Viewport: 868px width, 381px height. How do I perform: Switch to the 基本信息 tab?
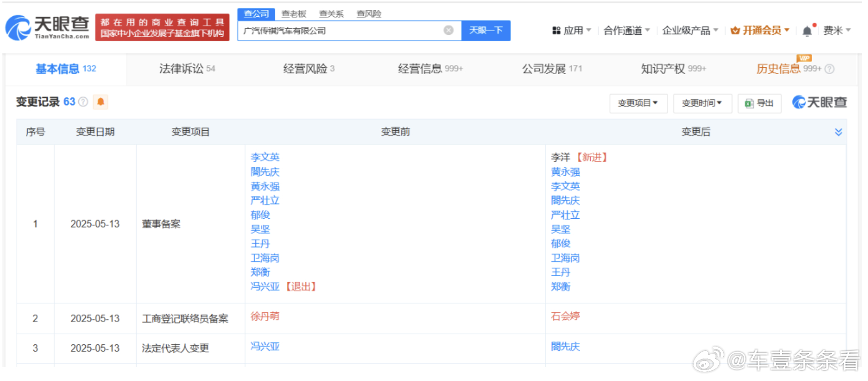click(x=66, y=69)
